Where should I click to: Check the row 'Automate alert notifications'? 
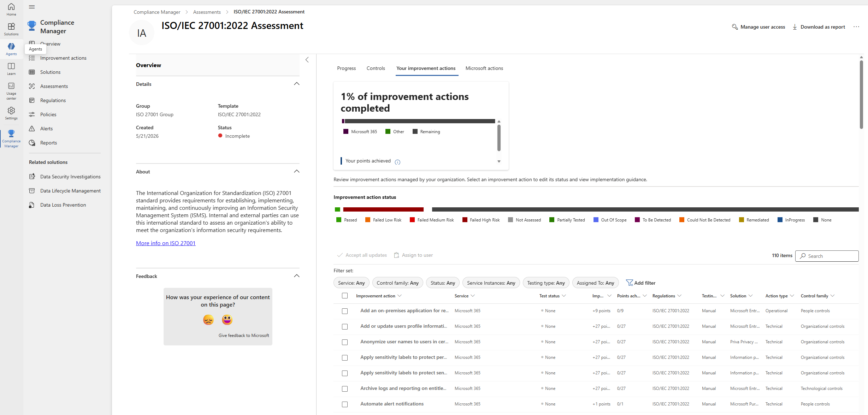(x=345, y=404)
